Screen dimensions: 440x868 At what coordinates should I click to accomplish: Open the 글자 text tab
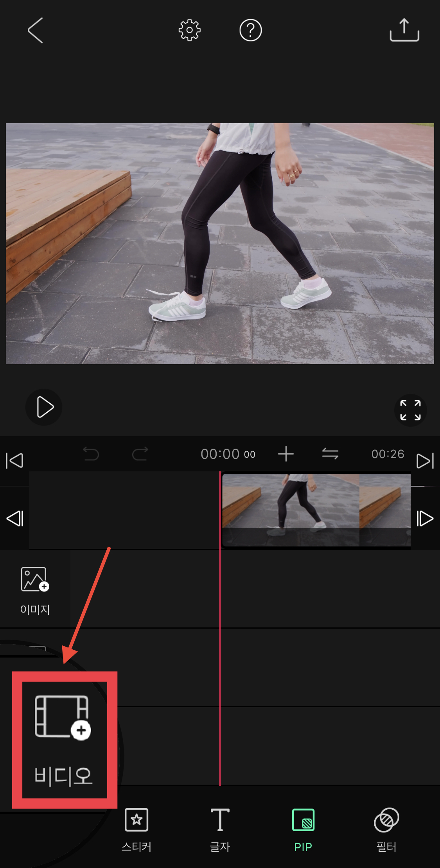(x=220, y=830)
